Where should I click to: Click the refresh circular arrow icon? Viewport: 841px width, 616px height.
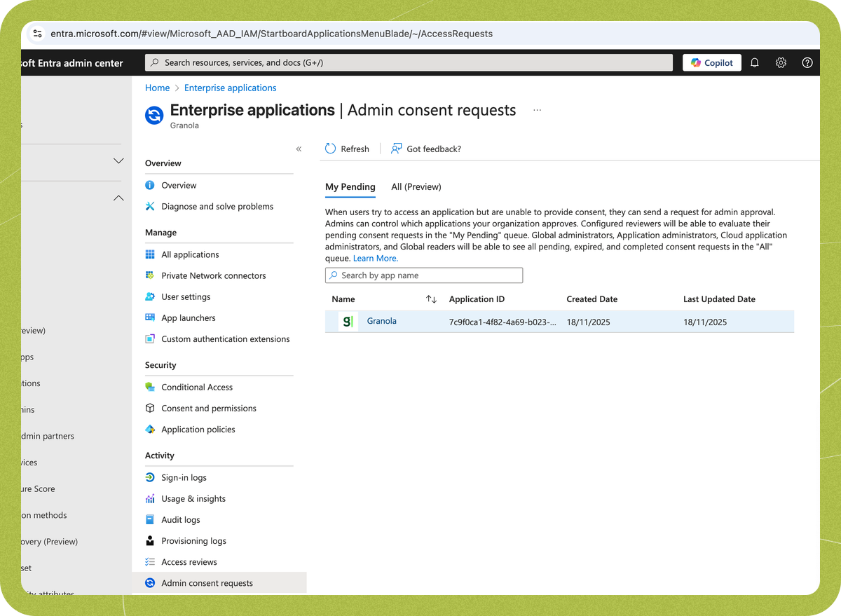[x=331, y=149]
